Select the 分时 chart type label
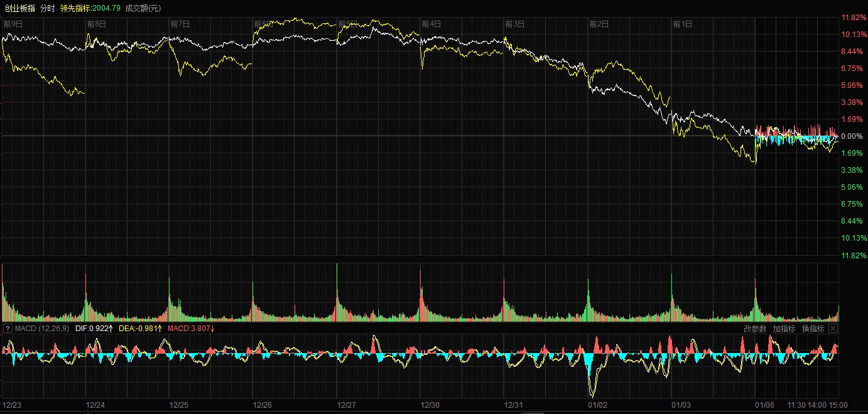Image resolution: width=868 pixels, height=414 pixels. pyautogui.click(x=48, y=8)
